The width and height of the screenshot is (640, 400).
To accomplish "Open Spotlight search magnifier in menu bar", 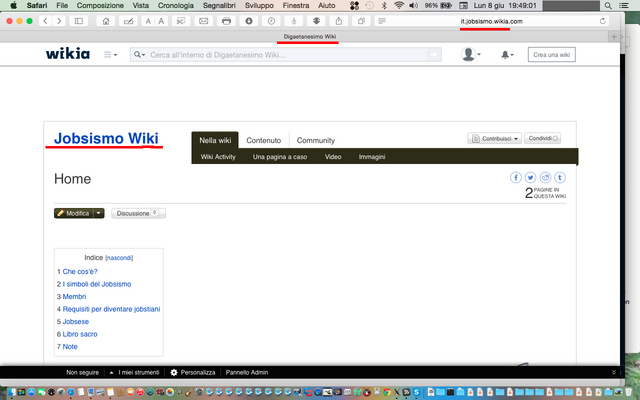I will [608, 6].
